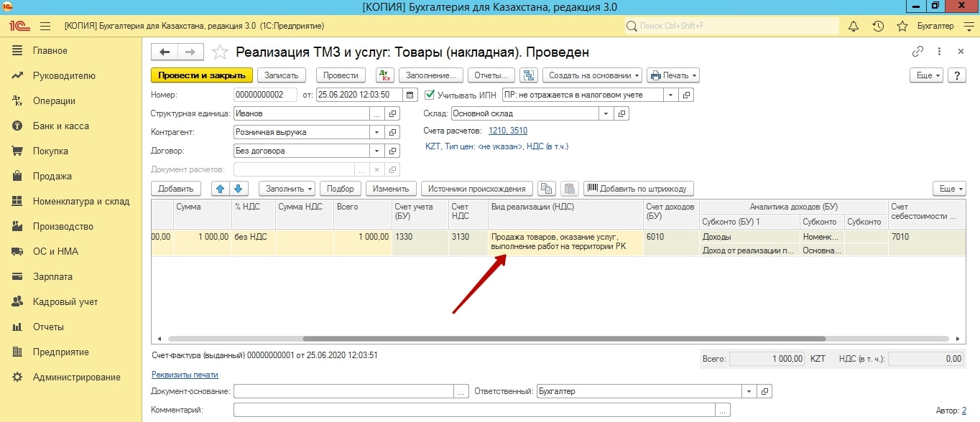The width and height of the screenshot is (980, 422).
Task: Toggle the Учитывать ИПН checkbox
Action: (430, 95)
